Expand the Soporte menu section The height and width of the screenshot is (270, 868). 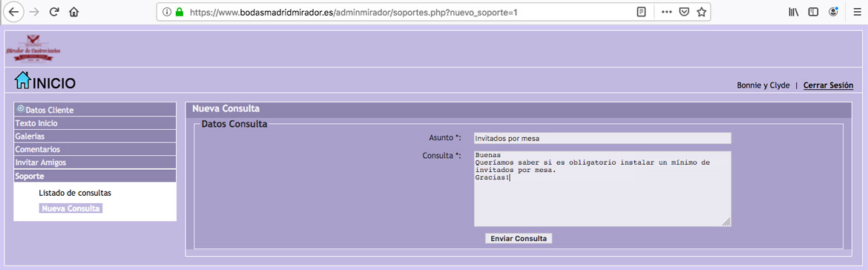tap(95, 176)
